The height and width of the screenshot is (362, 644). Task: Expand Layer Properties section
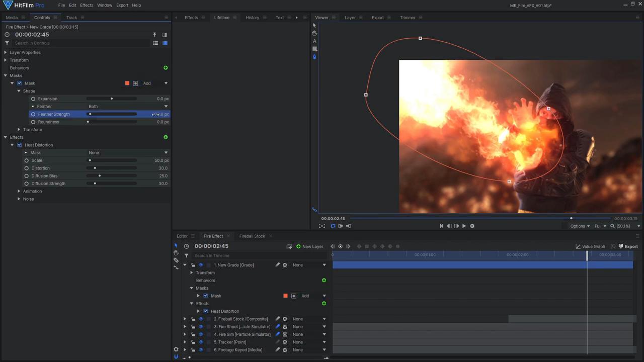6,53
